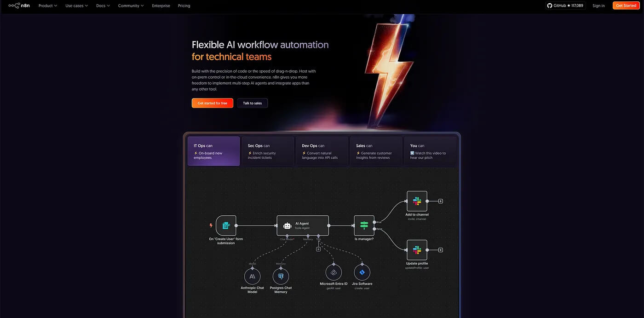Switch to Dev Ops can tab
The width and height of the screenshot is (644, 318).
point(322,151)
